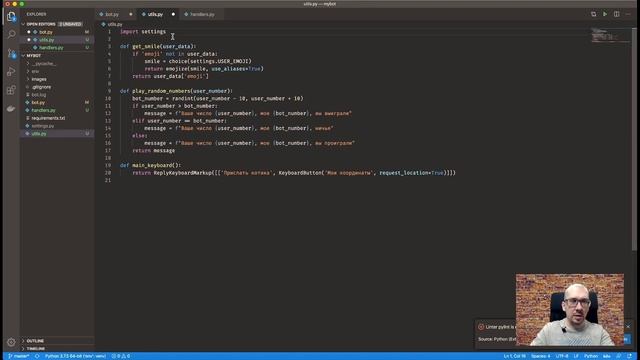
Task: Click the def main_keyboard function line
Action: [150, 165]
